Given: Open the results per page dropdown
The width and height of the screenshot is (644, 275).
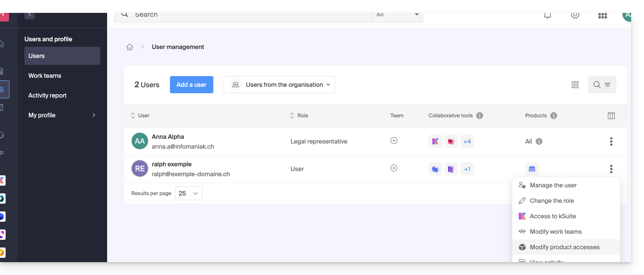Looking at the screenshot, I should [x=188, y=193].
